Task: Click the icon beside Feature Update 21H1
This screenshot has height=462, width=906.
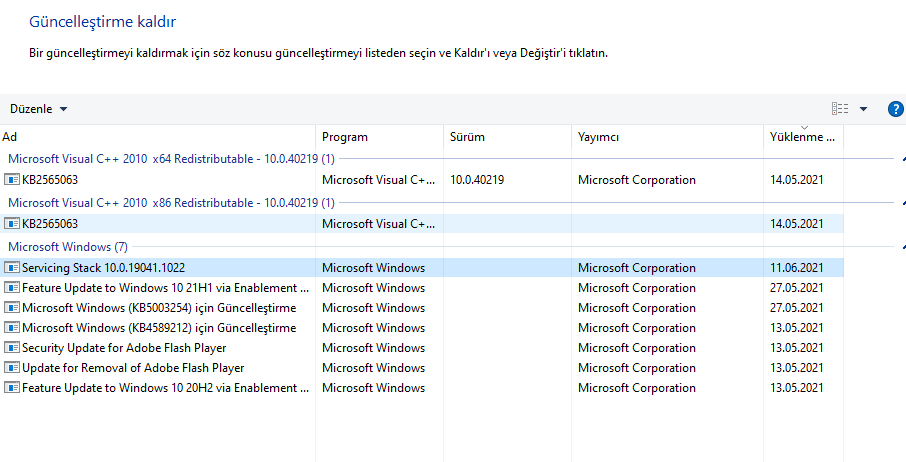Action: [12, 288]
